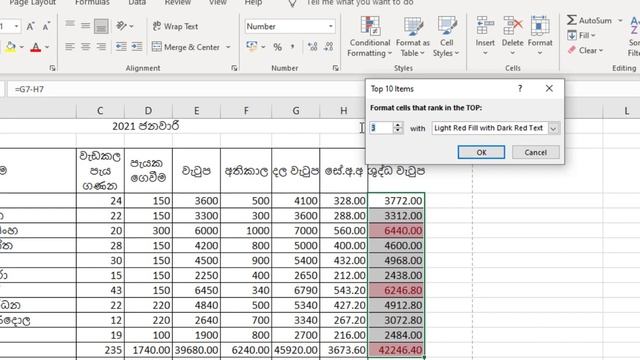
Task: Select Bottom Align icon
Action: tap(101, 26)
